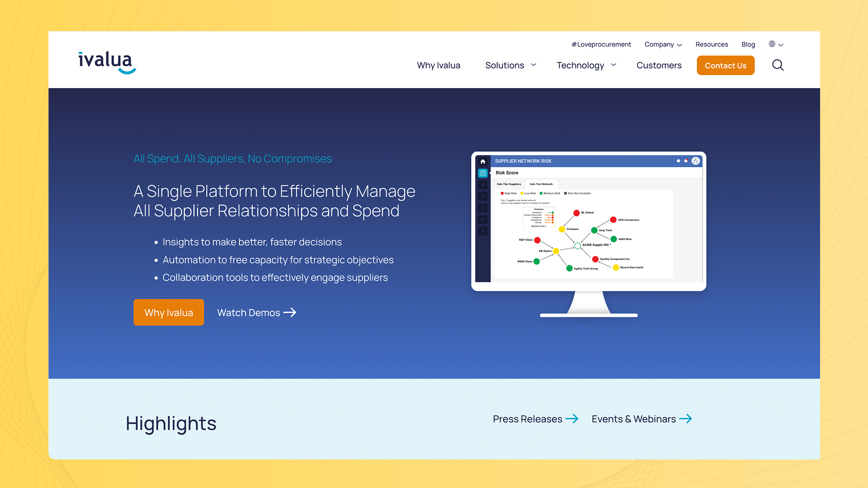Click the globe language icon

772,44
